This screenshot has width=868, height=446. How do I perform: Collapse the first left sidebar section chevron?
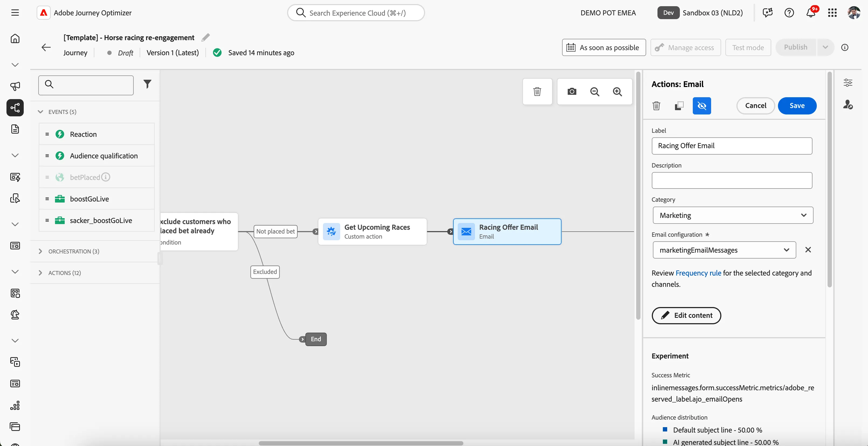[x=15, y=65]
